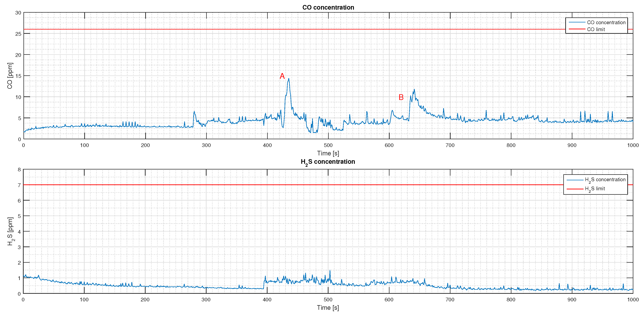Click the H2S concentration plot title
The height and width of the screenshot is (316, 644).
(328, 162)
